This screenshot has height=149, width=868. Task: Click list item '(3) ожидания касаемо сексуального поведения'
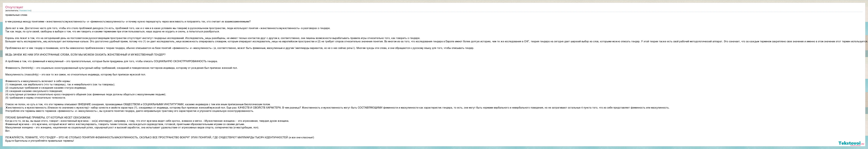pyautogui.click(x=34, y=91)
